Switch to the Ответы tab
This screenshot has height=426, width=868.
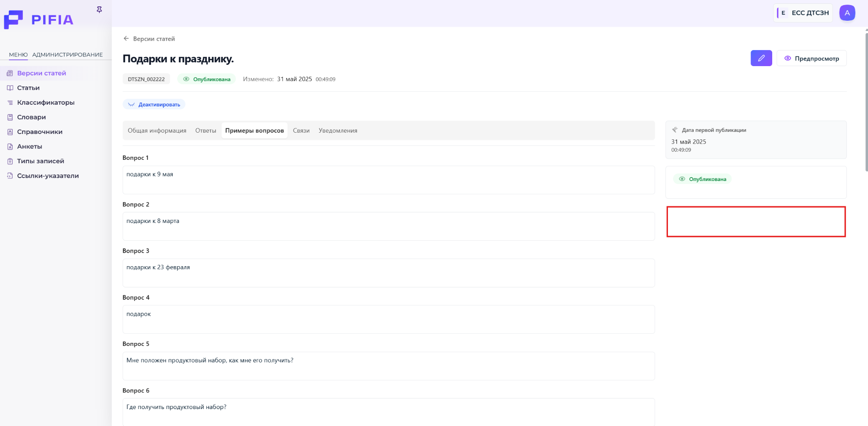pos(206,131)
